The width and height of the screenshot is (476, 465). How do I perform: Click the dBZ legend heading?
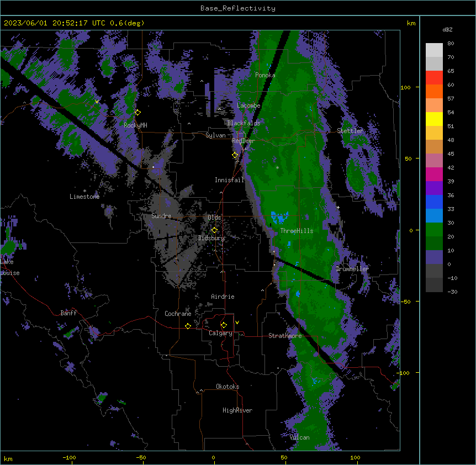point(447,29)
